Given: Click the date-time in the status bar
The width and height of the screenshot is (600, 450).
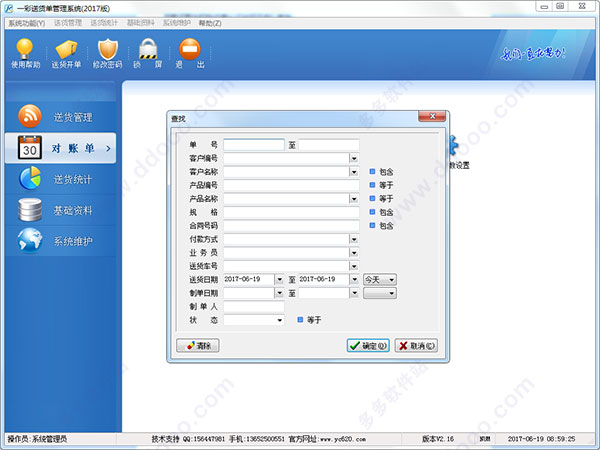Looking at the screenshot, I should tap(541, 439).
